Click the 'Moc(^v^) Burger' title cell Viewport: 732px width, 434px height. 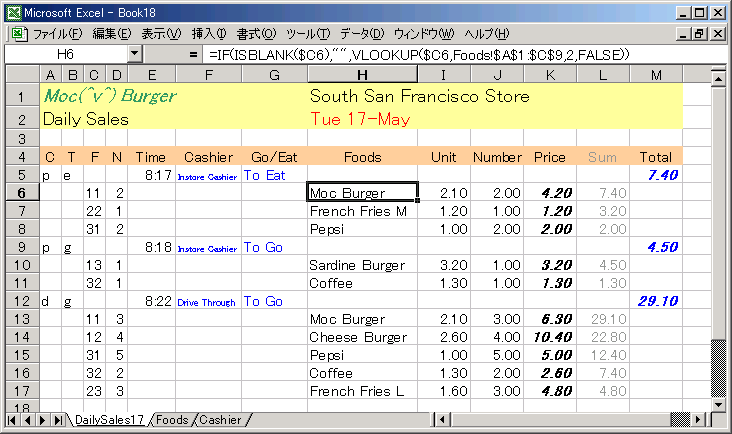(x=110, y=96)
